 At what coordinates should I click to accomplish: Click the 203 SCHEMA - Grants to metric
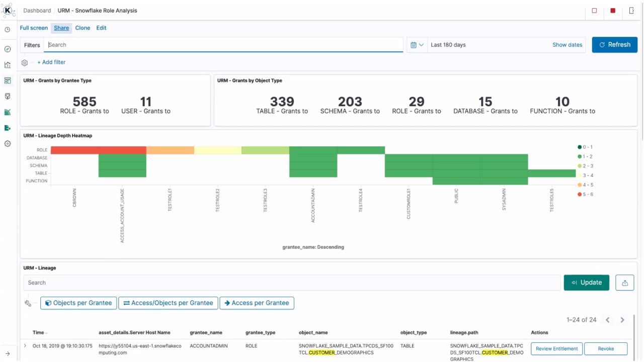350,105
